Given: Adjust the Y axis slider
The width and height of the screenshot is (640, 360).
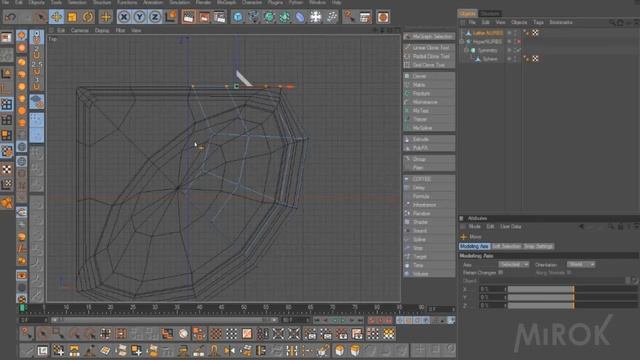Looking at the screenshot, I should click(x=572, y=298).
